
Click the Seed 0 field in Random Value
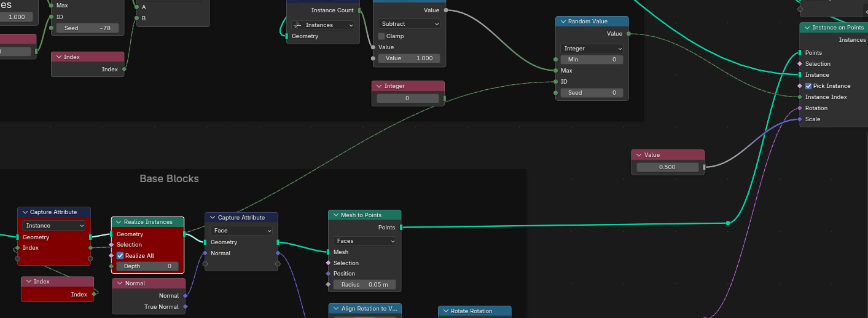point(592,93)
